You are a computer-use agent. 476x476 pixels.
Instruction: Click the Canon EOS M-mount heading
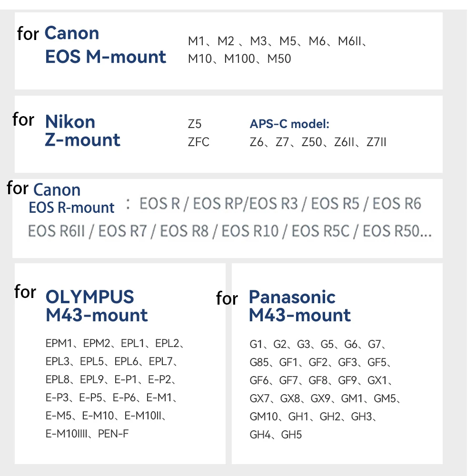pos(105,45)
